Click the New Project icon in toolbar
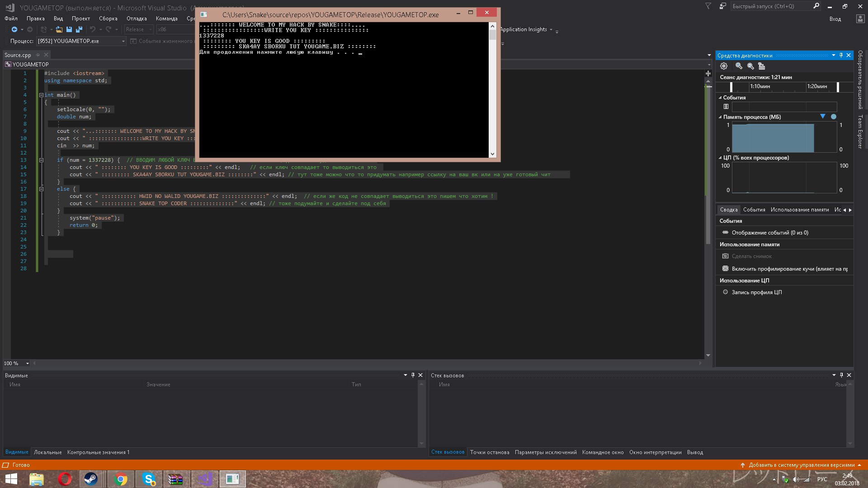The height and width of the screenshot is (488, 868). (44, 29)
